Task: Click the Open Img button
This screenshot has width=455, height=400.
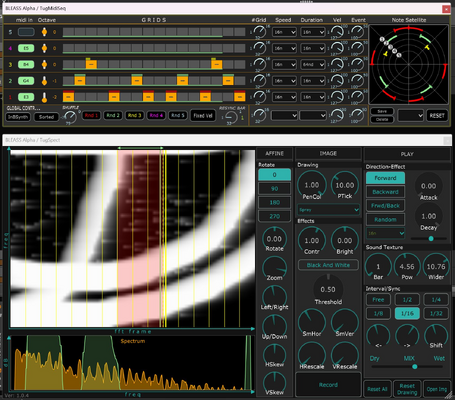Action: 437,389
